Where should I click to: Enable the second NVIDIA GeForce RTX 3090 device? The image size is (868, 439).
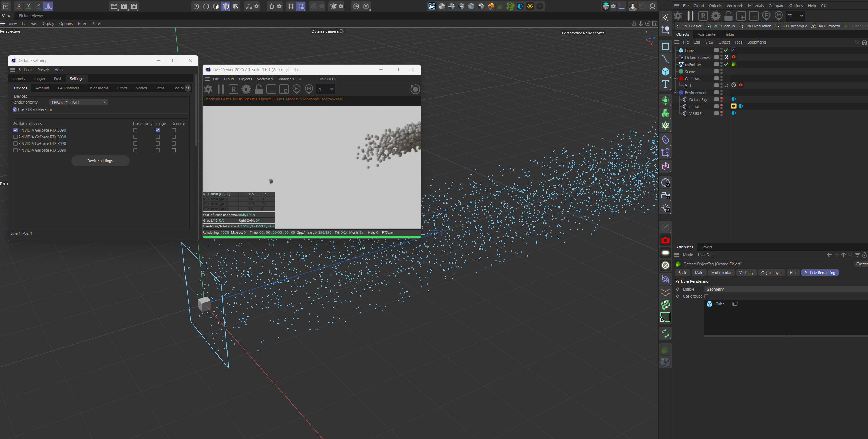click(15, 137)
